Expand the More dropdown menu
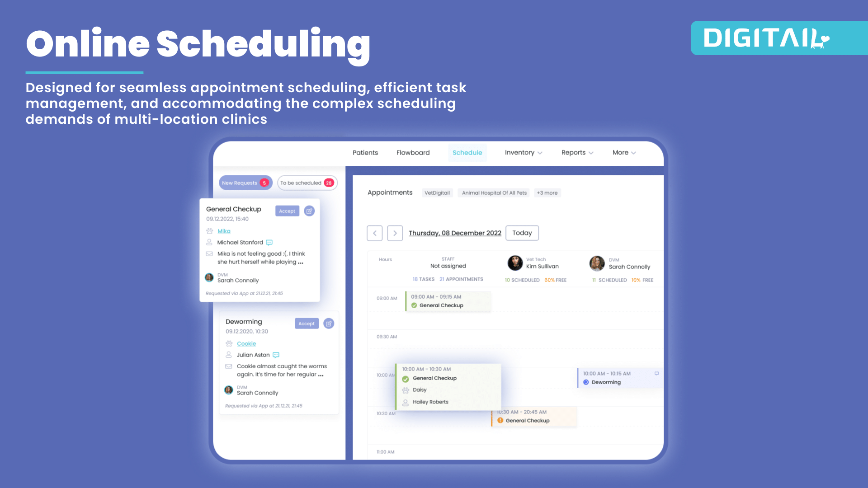Viewport: 868px width, 488px height. (x=624, y=153)
